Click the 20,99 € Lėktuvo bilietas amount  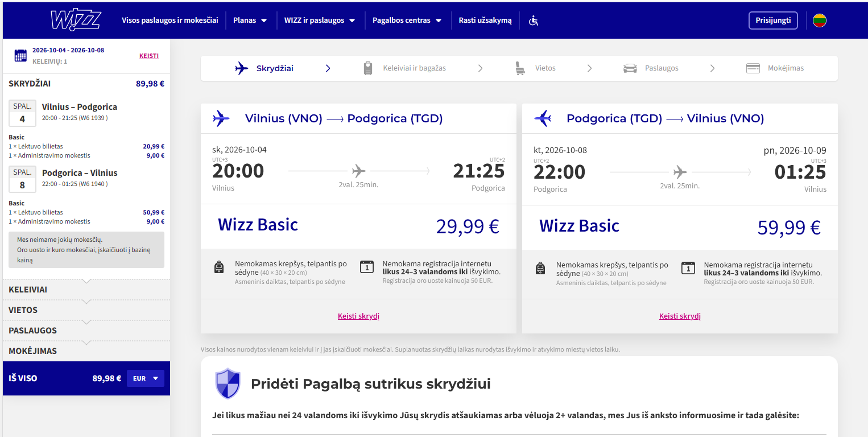pos(154,146)
